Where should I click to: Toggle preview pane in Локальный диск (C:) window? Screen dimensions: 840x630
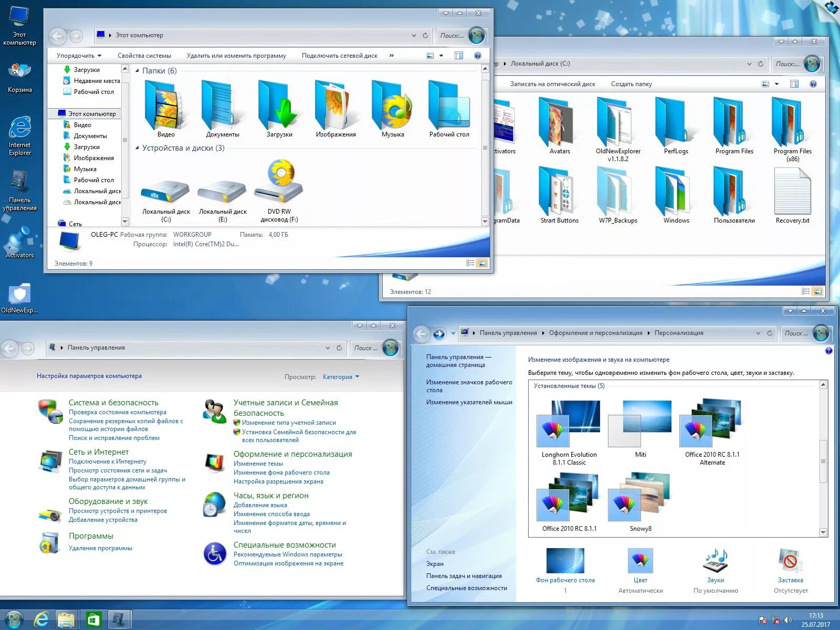tap(794, 84)
